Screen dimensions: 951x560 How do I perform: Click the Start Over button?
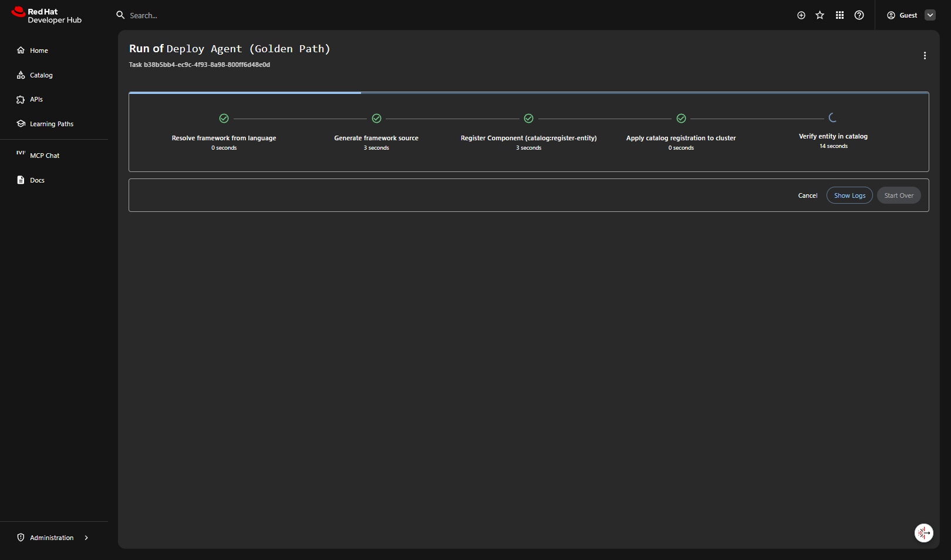899,195
